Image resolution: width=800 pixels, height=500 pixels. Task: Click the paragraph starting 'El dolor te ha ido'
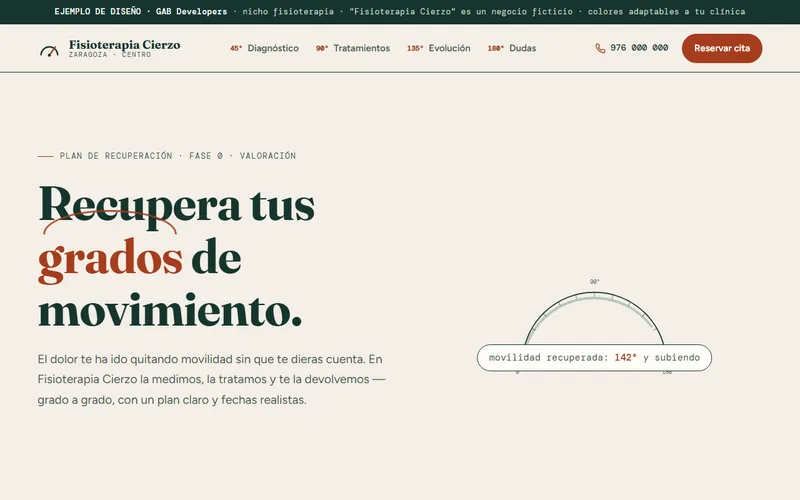pos(211,380)
